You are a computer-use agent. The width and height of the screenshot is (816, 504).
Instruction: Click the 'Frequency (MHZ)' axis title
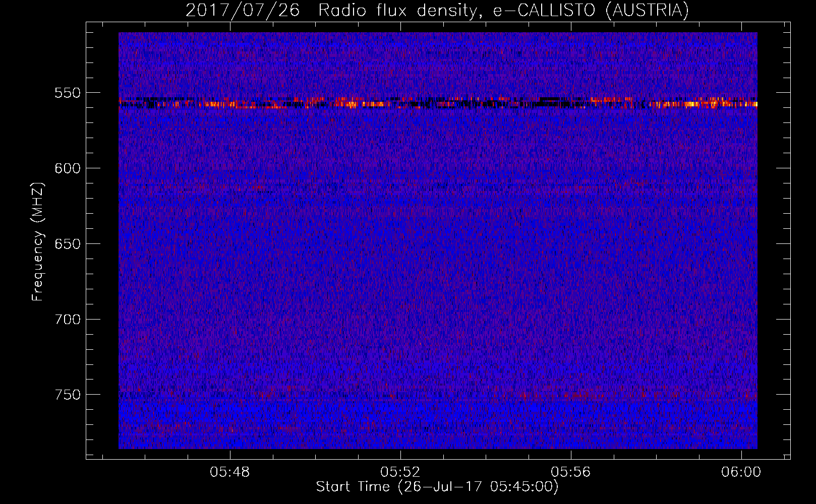[x=38, y=242]
